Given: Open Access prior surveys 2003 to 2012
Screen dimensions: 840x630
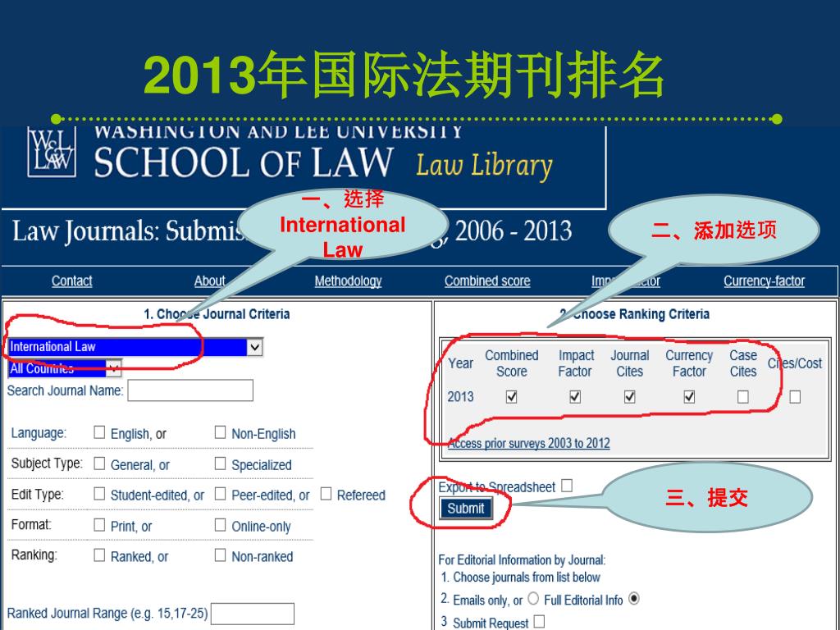Looking at the screenshot, I should point(529,443).
